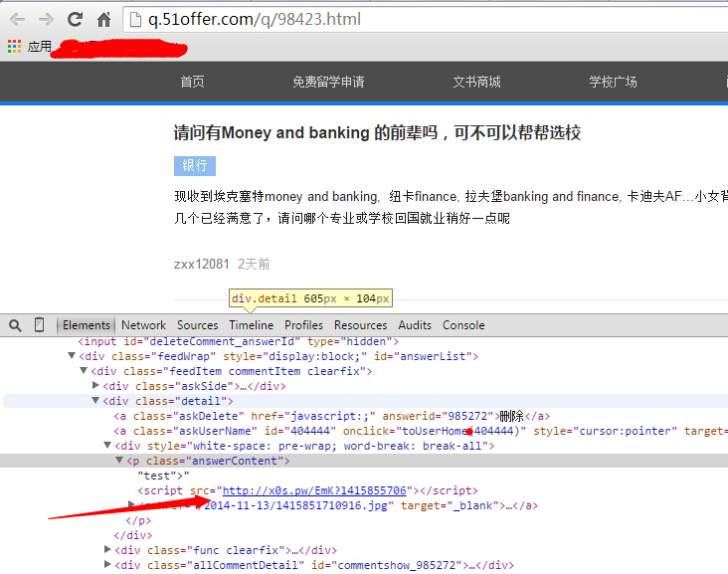Click the browser back arrow

click(17, 20)
